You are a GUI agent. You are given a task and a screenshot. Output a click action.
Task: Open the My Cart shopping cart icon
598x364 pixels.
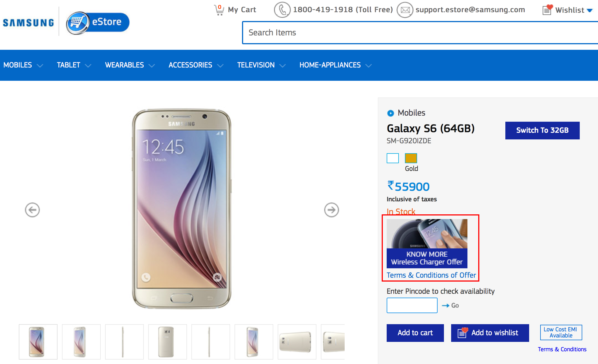coord(219,10)
